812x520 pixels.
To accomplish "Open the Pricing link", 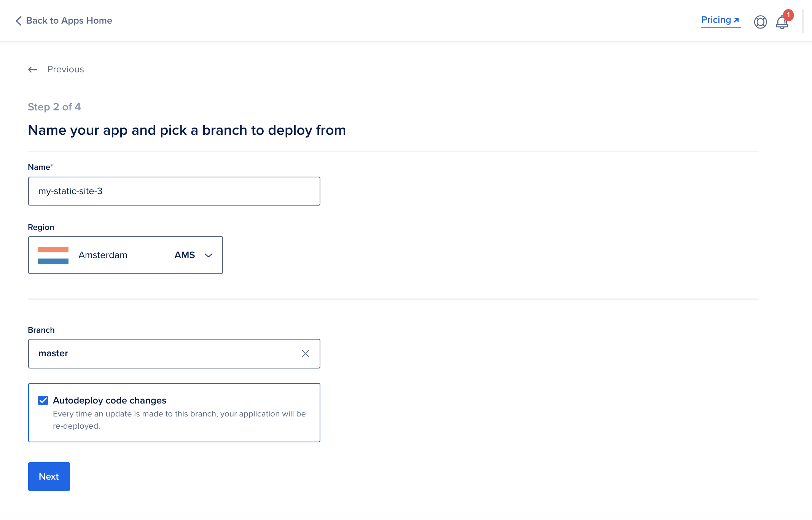I will tap(716, 20).
